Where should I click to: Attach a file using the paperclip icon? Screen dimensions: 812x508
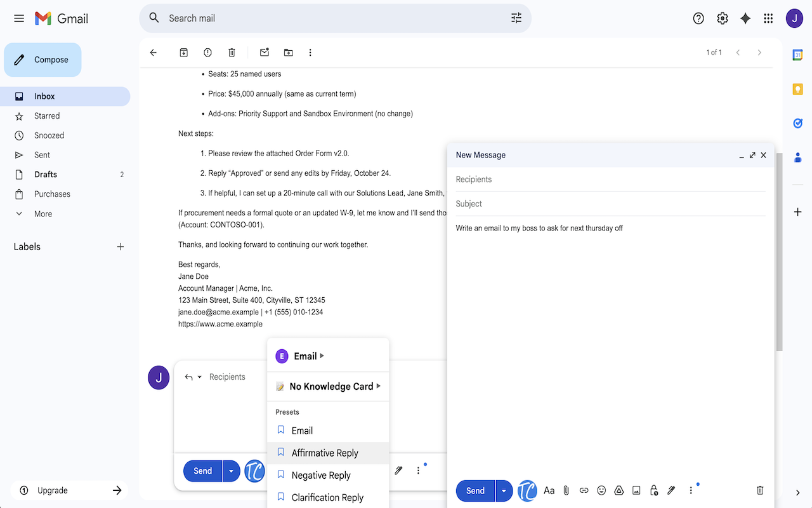pos(566,490)
